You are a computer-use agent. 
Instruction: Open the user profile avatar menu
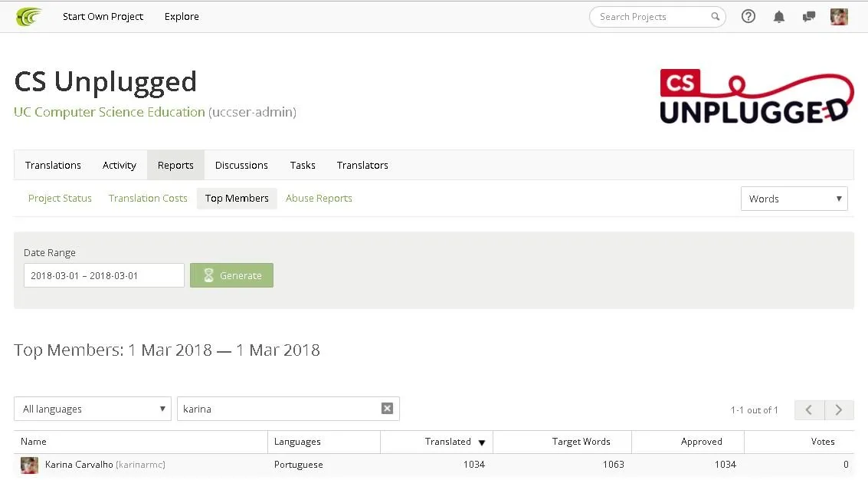click(839, 17)
